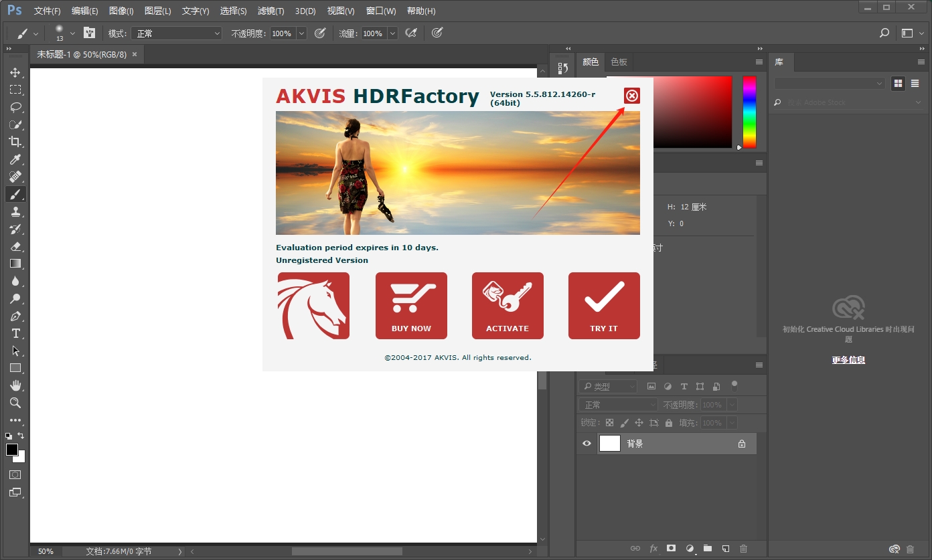Toggle lock all in Layers panel
This screenshot has height=560, width=932.
[x=668, y=423]
